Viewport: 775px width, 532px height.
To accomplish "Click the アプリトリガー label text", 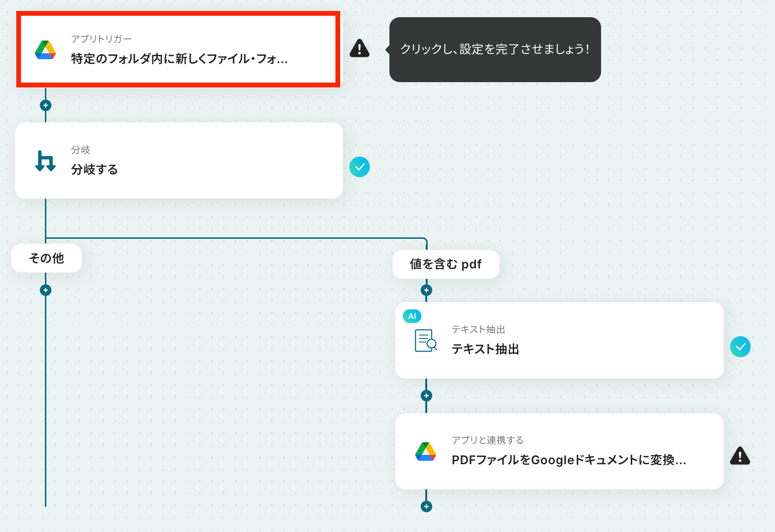I will [101, 39].
